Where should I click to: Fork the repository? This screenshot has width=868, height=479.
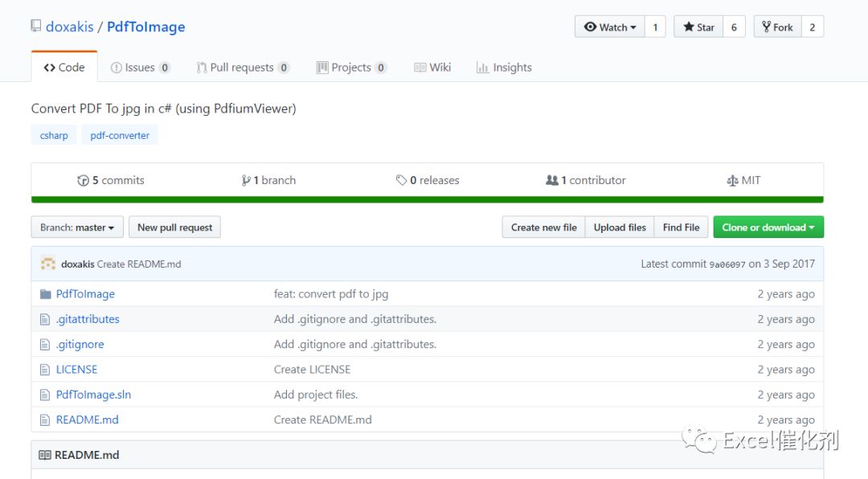click(x=777, y=27)
